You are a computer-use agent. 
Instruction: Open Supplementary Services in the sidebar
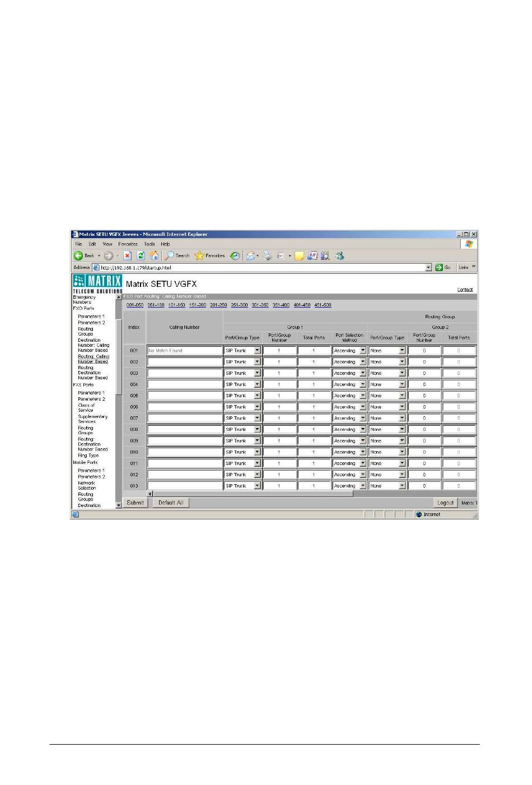point(92,419)
